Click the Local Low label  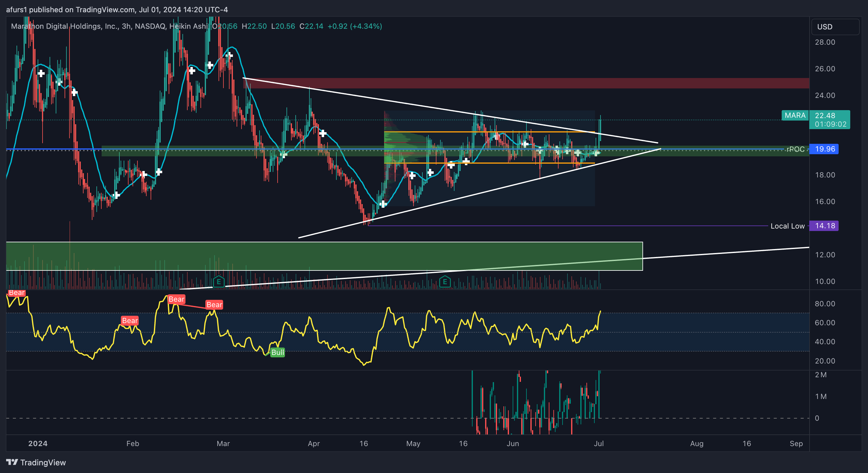point(788,226)
